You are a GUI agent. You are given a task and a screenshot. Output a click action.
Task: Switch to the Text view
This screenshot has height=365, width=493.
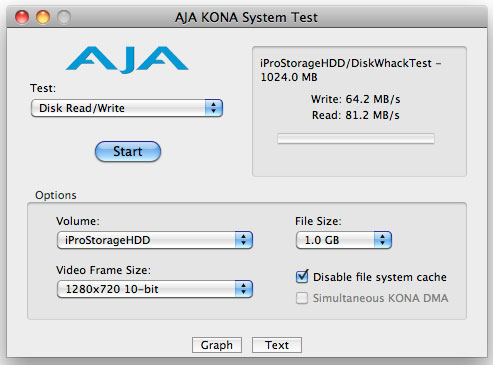[x=277, y=345]
